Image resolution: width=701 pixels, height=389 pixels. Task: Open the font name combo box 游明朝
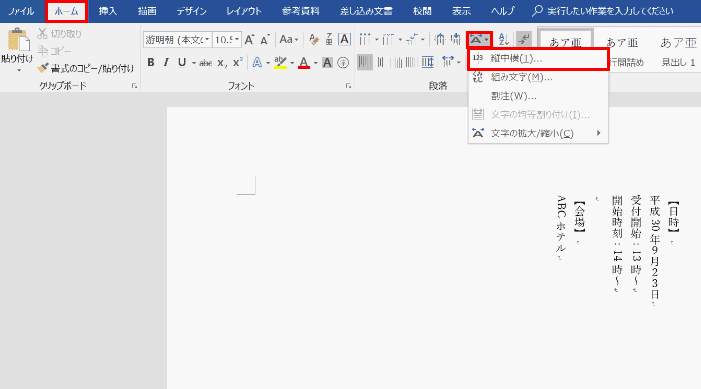pos(177,40)
